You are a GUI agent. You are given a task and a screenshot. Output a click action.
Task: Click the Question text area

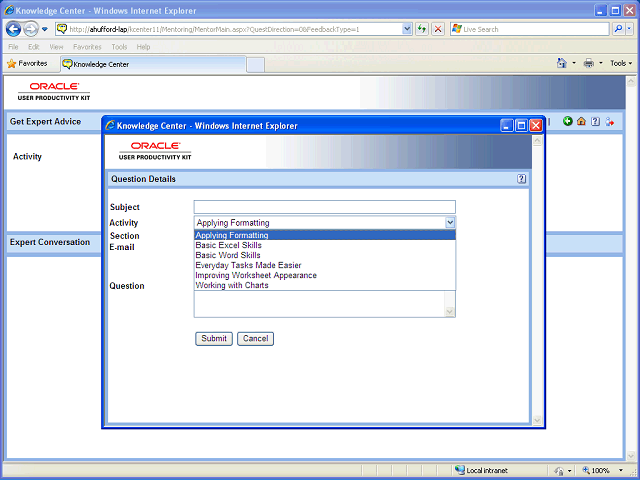point(319,304)
